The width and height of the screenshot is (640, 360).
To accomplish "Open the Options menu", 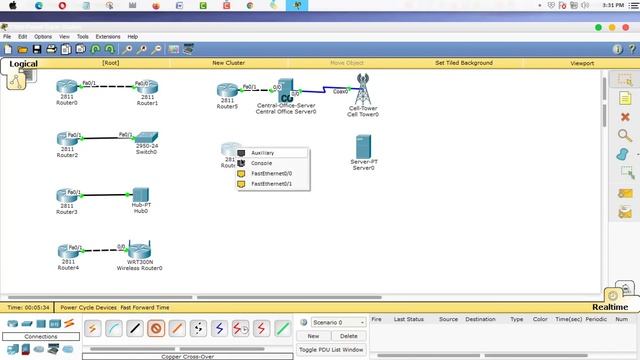I will pos(43,36).
